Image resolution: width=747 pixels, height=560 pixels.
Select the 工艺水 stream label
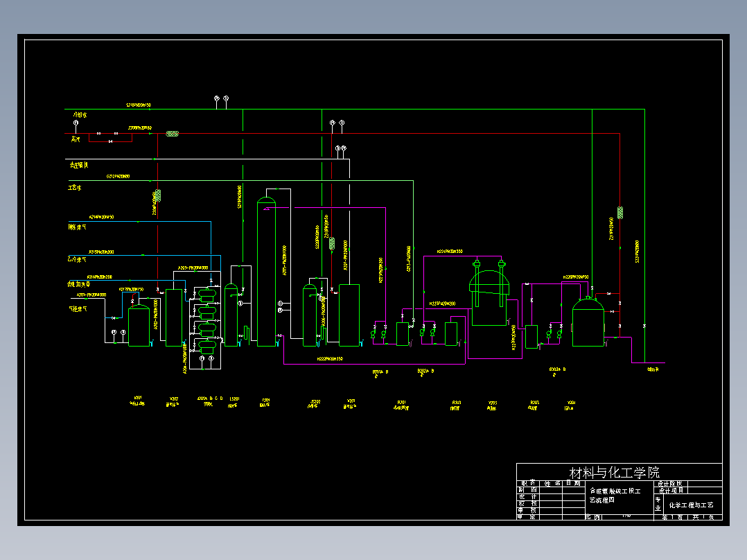click(75, 188)
